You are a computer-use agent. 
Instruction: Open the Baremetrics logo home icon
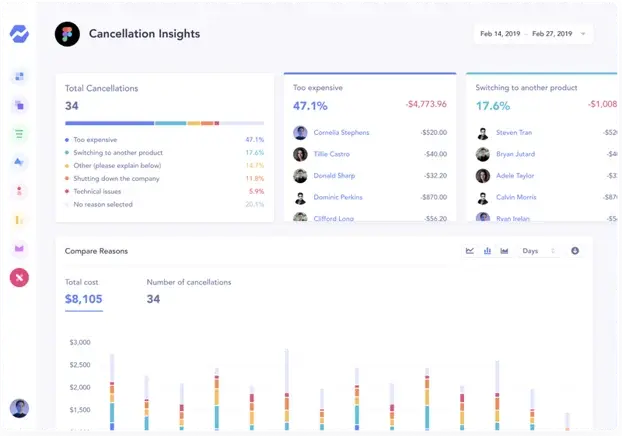pyautogui.click(x=19, y=34)
